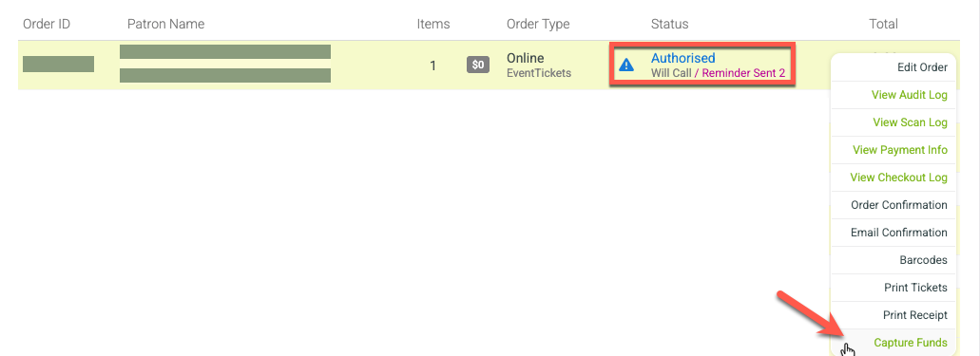980x356 pixels.
Task: Sort by Order ID column header
Action: (47, 25)
